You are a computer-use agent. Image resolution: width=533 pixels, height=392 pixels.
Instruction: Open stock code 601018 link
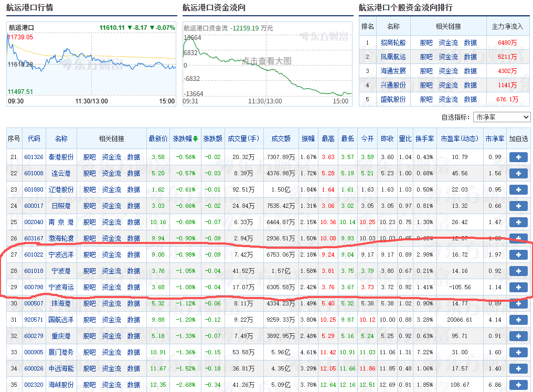(x=34, y=271)
